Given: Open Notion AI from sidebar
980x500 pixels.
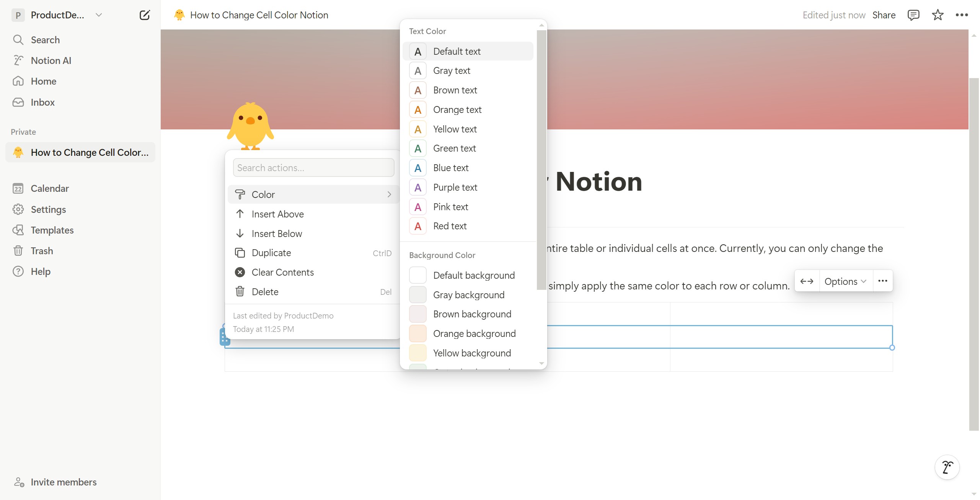Looking at the screenshot, I should tap(80, 60).
